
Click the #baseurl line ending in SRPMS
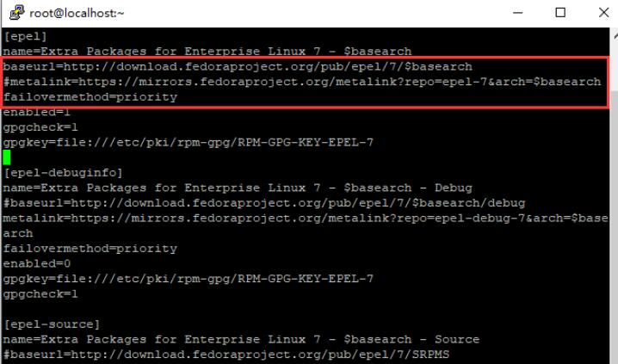(x=226, y=355)
